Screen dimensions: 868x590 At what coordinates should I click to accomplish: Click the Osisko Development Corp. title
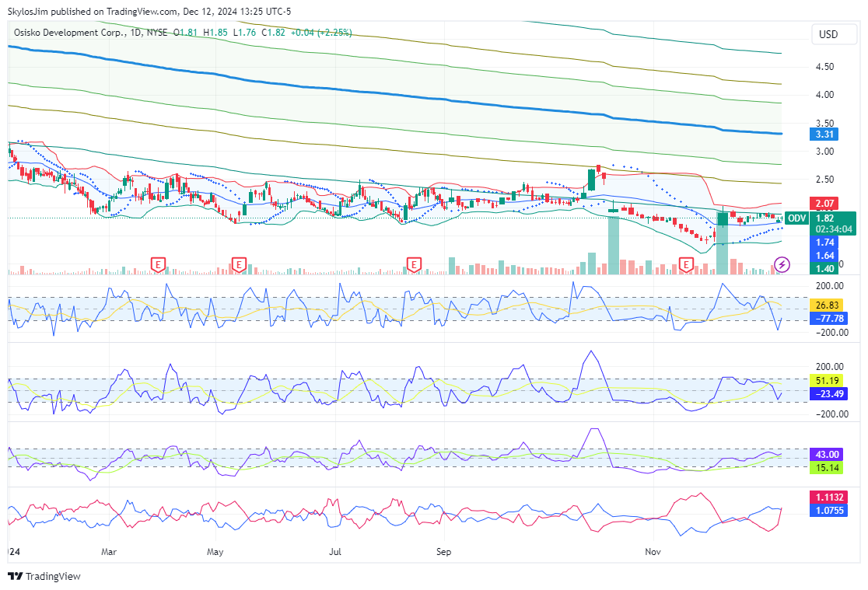[x=70, y=33]
